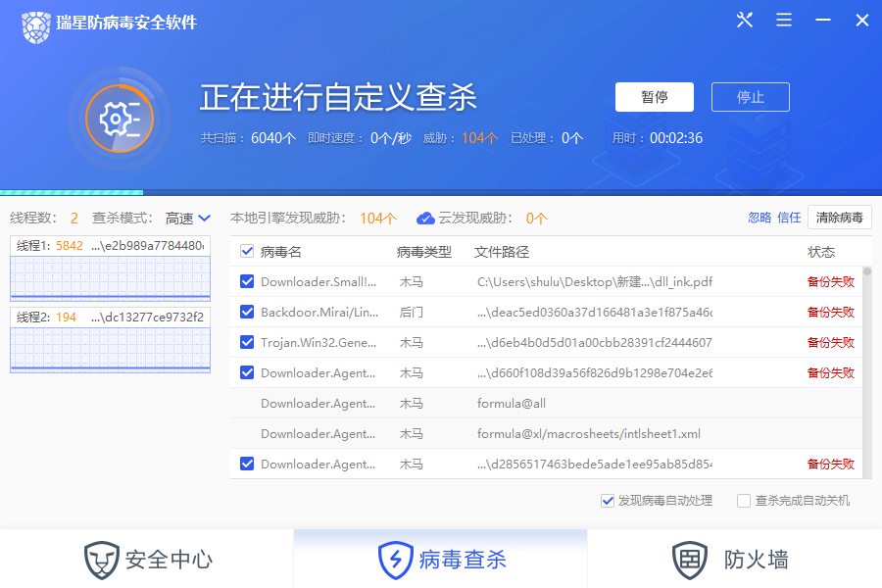This screenshot has width=882, height=588.
Task: Click the 防火墙 brick wall shield icon
Action: [x=690, y=560]
